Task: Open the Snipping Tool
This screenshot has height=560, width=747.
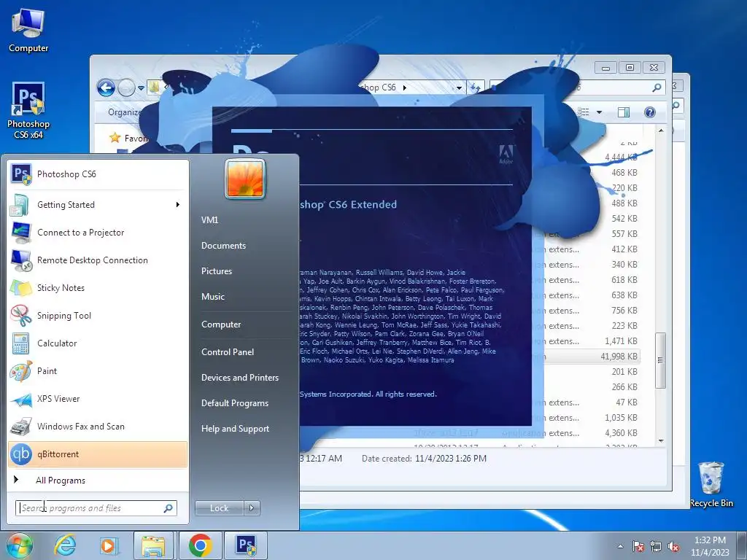Action: coord(98,315)
